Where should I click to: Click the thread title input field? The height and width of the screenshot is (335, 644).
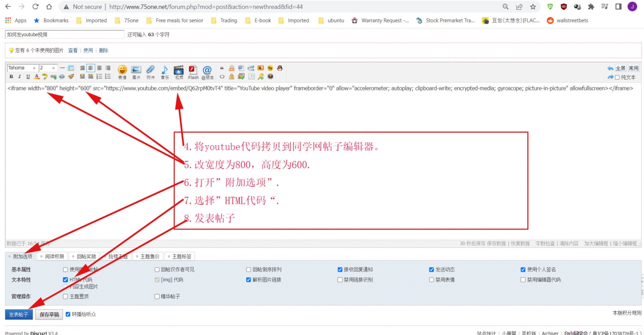pos(65,34)
